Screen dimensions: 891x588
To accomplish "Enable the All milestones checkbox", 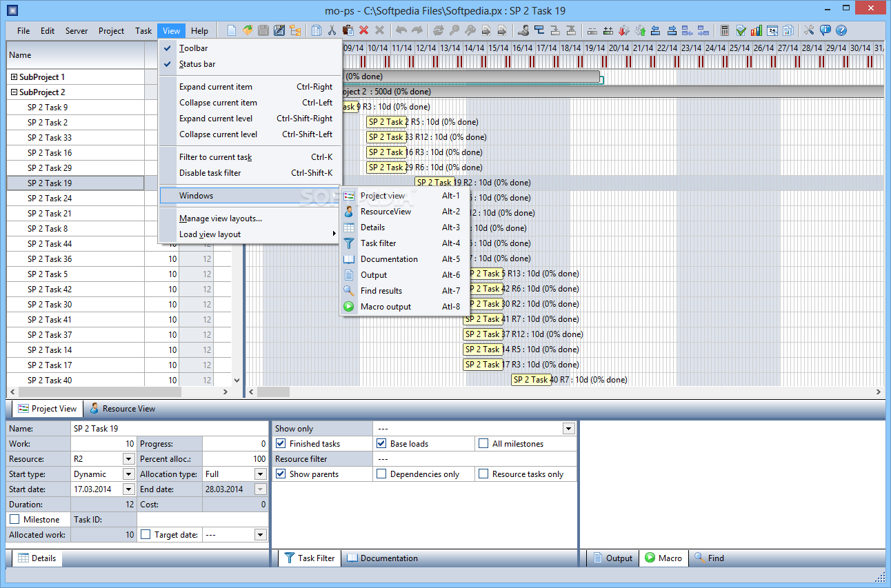I will click(x=483, y=444).
